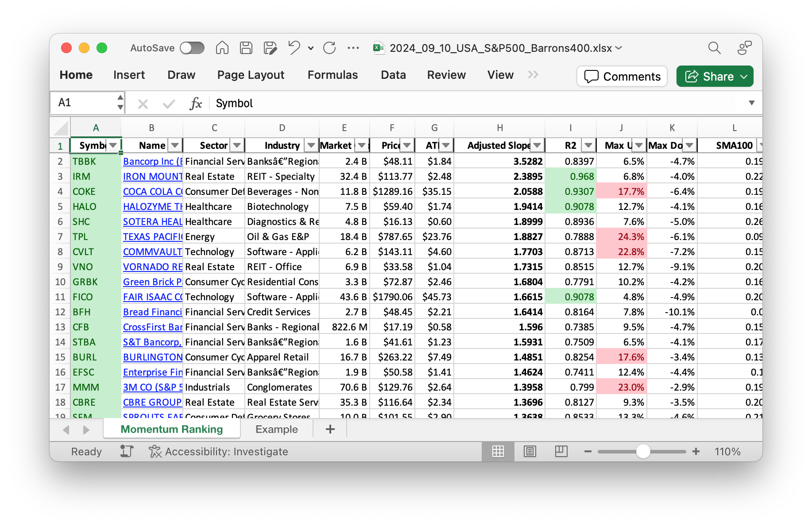Select Normal grid view in status bar
The width and height of the screenshot is (812, 527).
pos(498,451)
